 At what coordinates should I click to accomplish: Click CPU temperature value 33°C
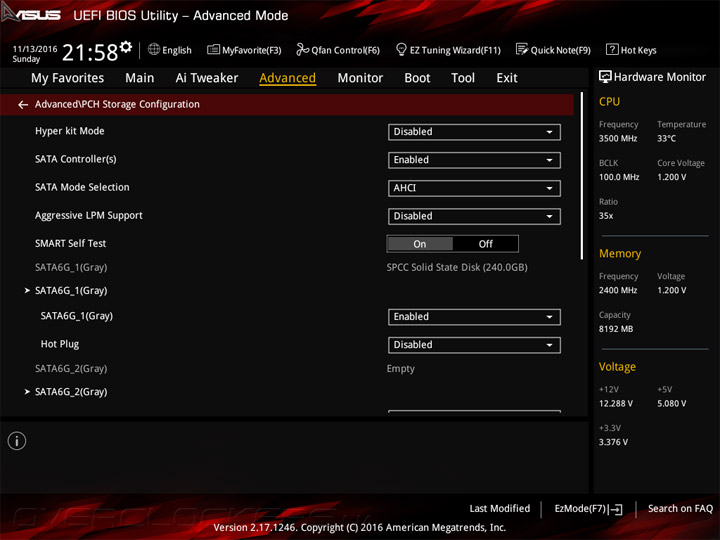tap(666, 138)
